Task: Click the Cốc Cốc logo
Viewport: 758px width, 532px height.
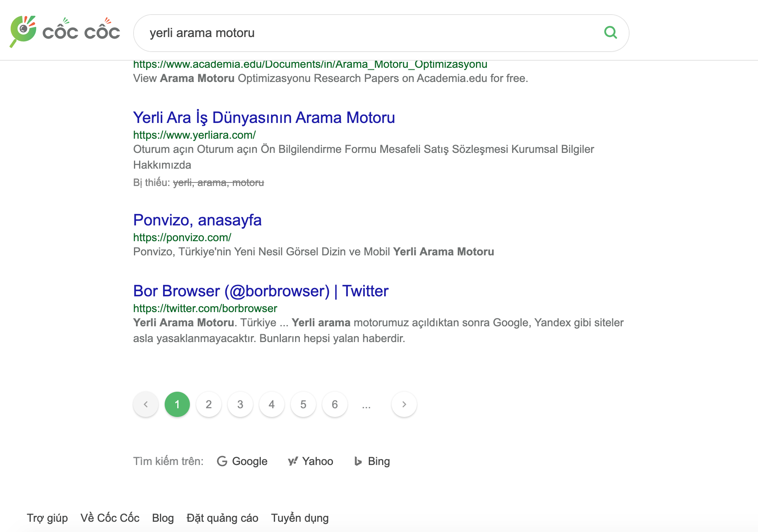Action: pyautogui.click(x=65, y=32)
